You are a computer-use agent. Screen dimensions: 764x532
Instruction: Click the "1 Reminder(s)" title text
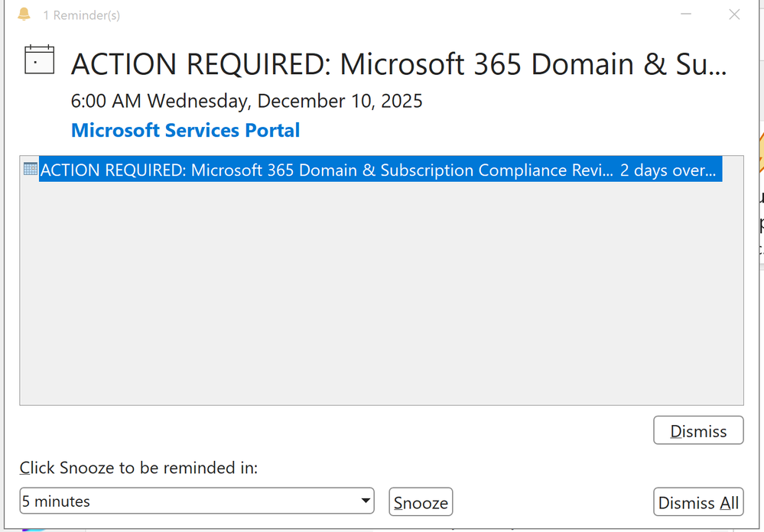pyautogui.click(x=81, y=15)
